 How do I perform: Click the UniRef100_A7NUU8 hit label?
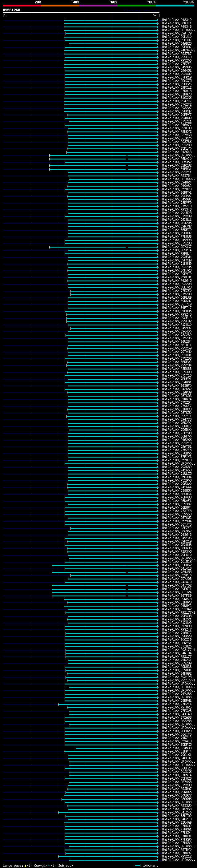[177, 236]
